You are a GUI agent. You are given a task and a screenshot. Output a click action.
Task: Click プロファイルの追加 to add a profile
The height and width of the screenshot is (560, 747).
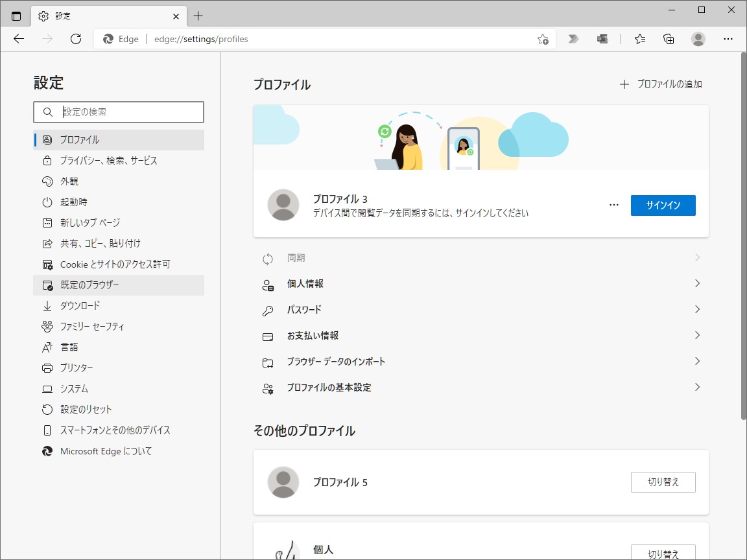(660, 84)
